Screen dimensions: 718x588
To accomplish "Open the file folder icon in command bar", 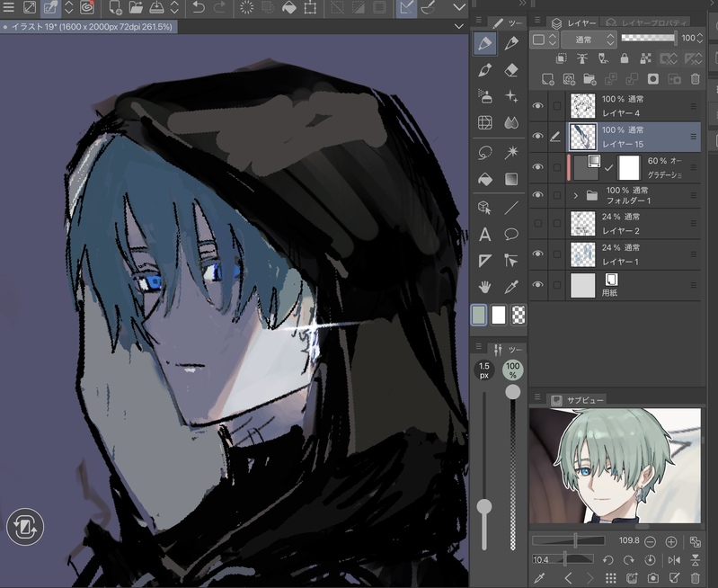I will (x=136, y=7).
